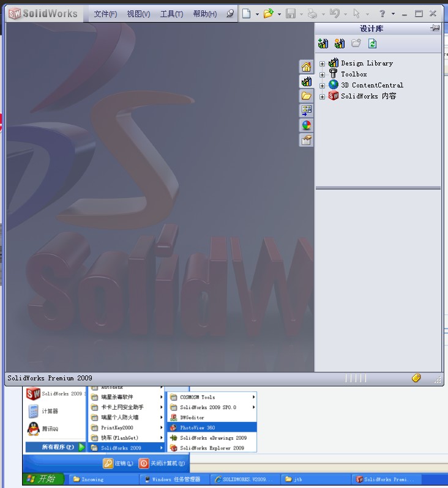Click the Select cursor tool icon

356,13
